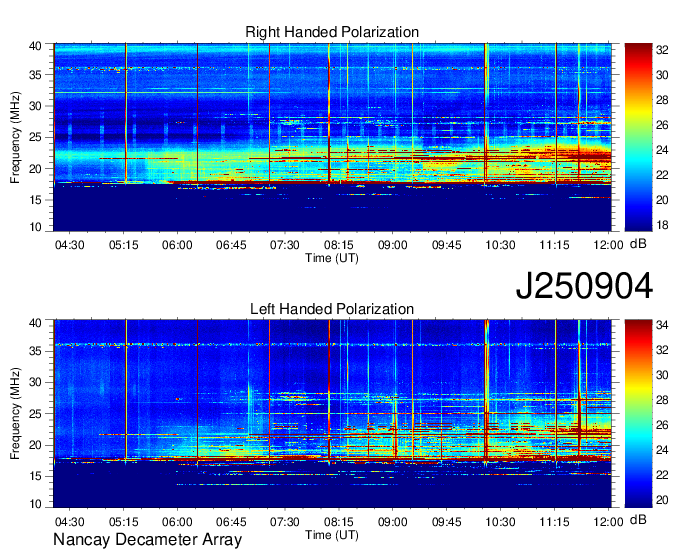Screen dimensions: 680x552
Task: Click the 'Nancay Decameter Array' caption
Action: 147,540
